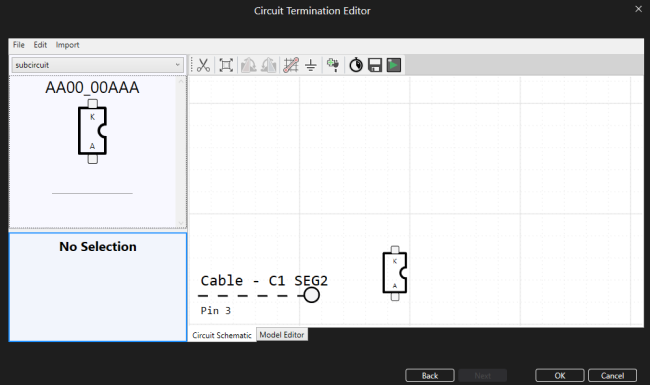Click the Cancel button
This screenshot has height=385, width=650.
tap(612, 375)
